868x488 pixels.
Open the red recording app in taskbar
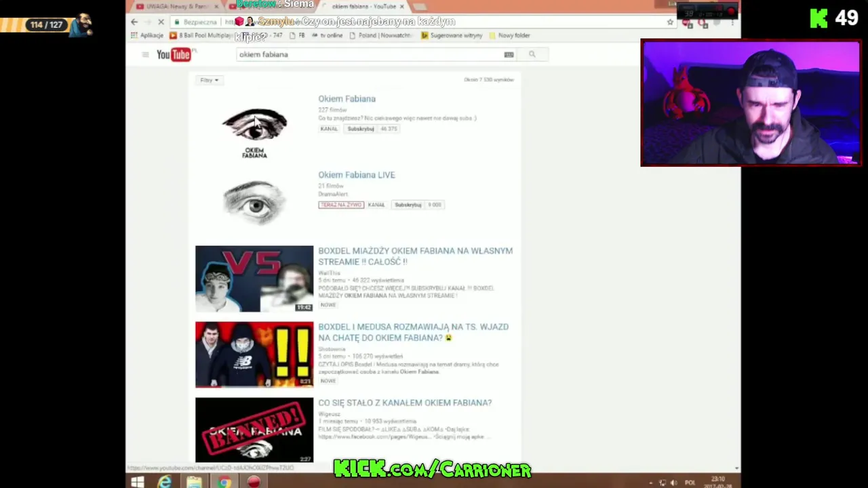254,482
